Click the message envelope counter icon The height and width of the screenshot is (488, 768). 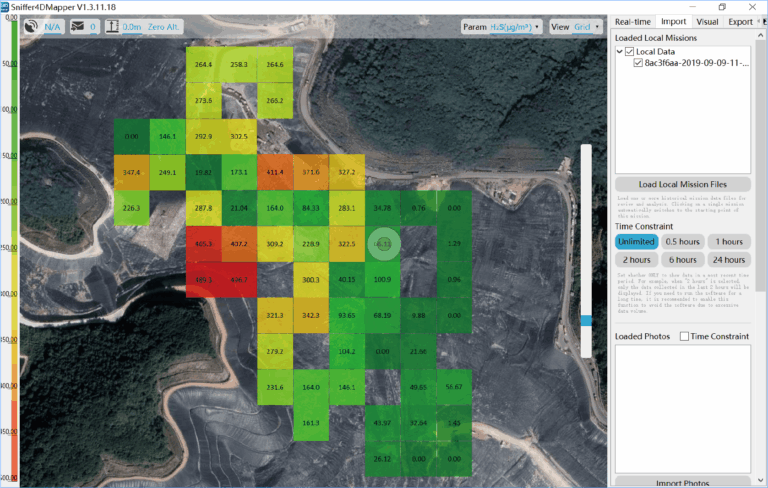pyautogui.click(x=77, y=26)
